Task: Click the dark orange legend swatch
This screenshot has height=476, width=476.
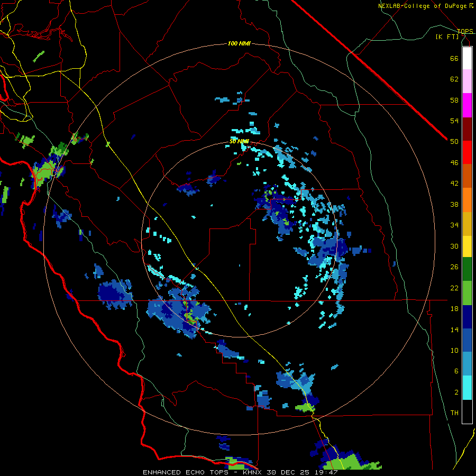Action: click(x=467, y=176)
